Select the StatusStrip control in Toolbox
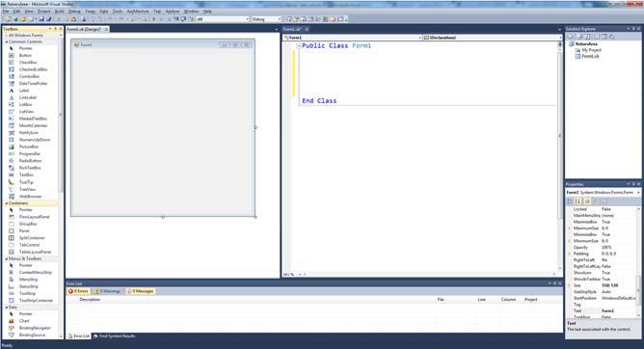 (28, 286)
